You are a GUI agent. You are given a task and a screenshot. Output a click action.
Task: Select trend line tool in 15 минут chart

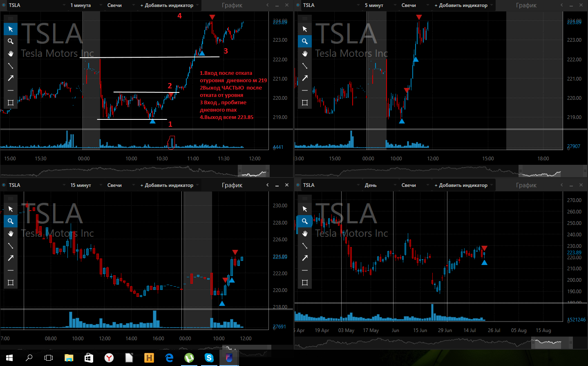tap(11, 246)
